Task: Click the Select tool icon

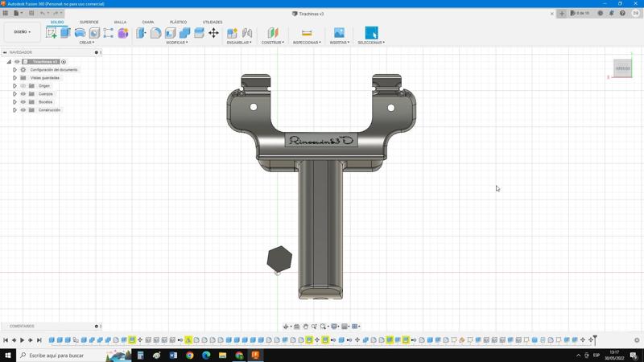Action: (x=371, y=33)
